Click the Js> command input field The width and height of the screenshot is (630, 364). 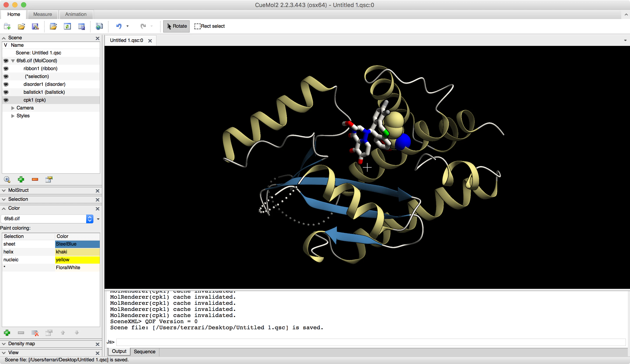[371, 342]
